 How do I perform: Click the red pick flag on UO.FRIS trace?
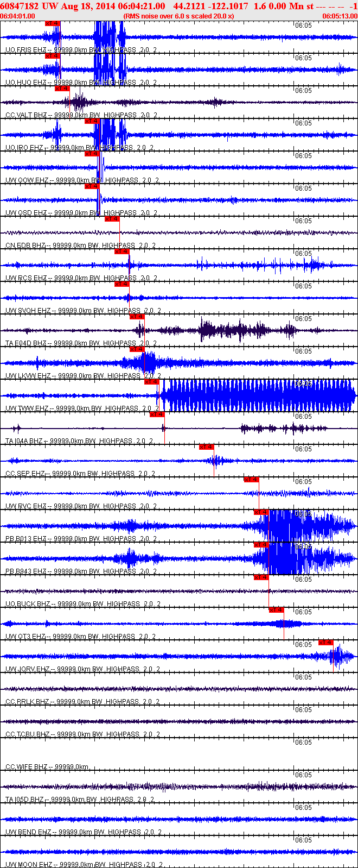tap(53, 23)
